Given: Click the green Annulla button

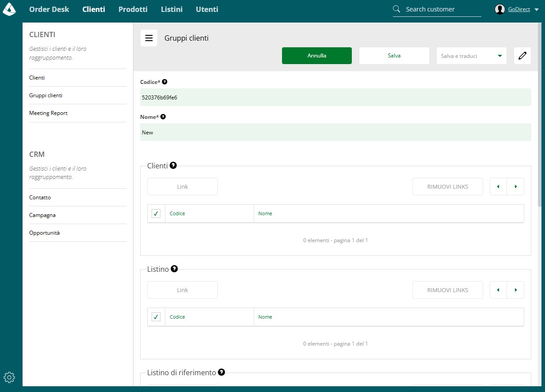Looking at the screenshot, I should [x=317, y=56].
